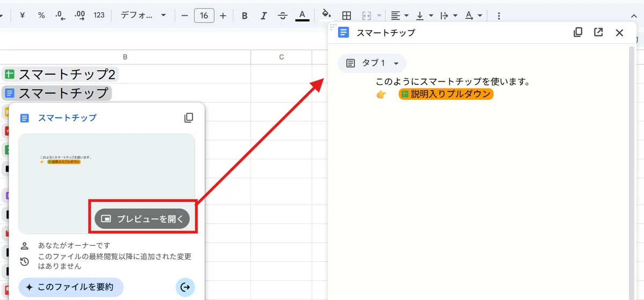The height and width of the screenshot is (300, 644).
Task: Click the font size field showing 16
Action: click(204, 16)
